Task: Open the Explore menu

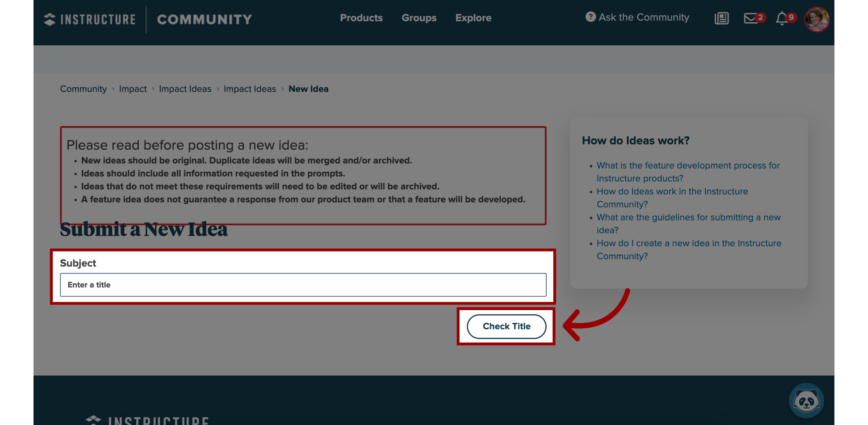Action: pyautogui.click(x=473, y=18)
